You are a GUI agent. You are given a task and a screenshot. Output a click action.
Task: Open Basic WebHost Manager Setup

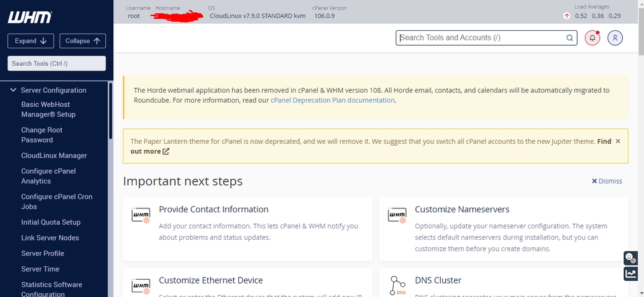tap(48, 110)
